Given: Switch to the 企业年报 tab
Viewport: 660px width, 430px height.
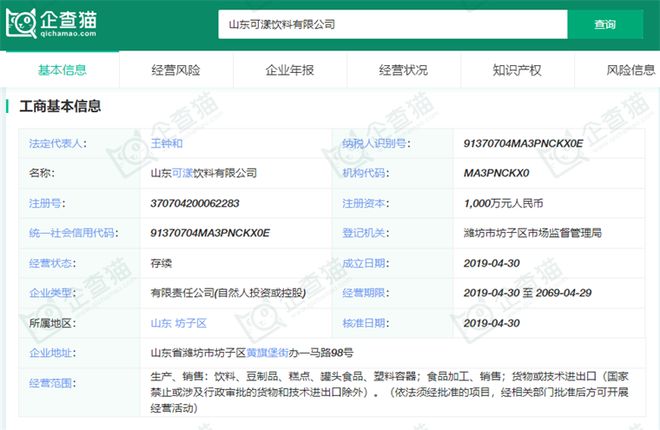Looking at the screenshot, I should [290, 70].
